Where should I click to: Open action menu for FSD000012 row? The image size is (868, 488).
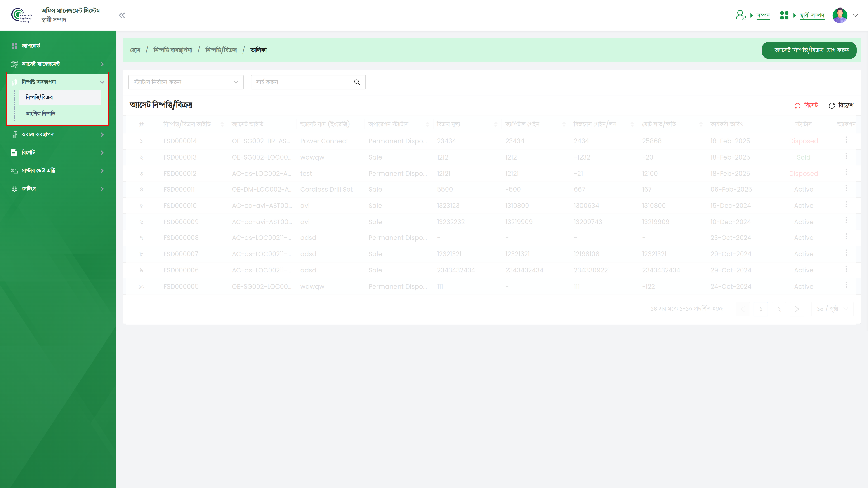point(846,172)
